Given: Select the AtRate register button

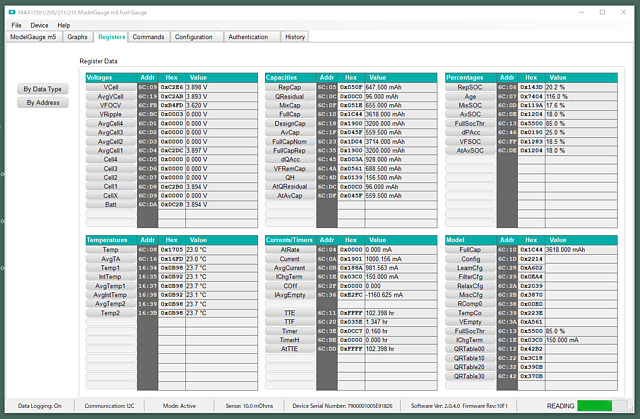Looking at the screenshot, I should click(x=290, y=250).
